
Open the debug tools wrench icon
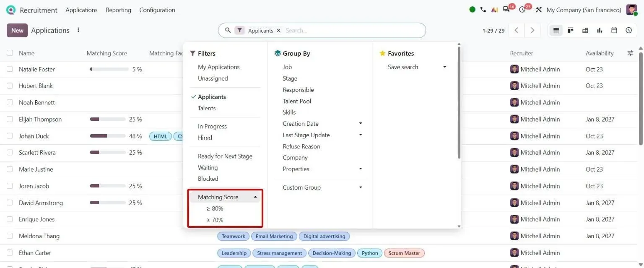click(x=539, y=9)
